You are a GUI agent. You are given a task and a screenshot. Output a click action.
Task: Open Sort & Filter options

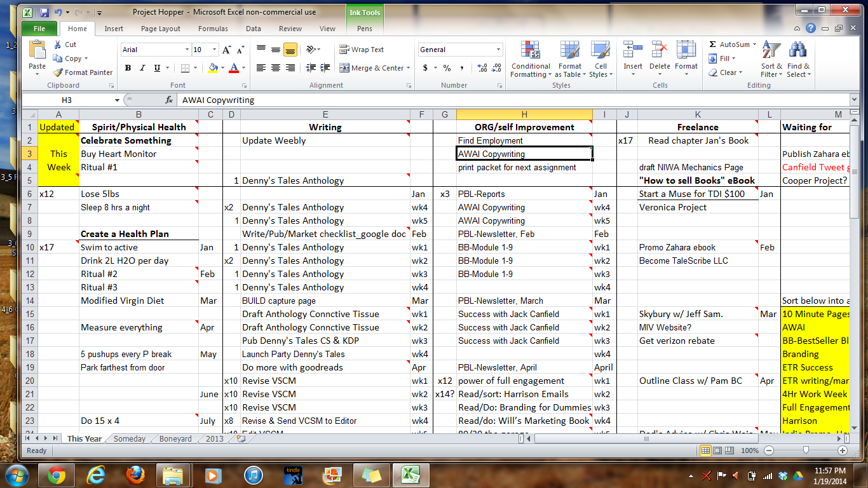coord(771,59)
